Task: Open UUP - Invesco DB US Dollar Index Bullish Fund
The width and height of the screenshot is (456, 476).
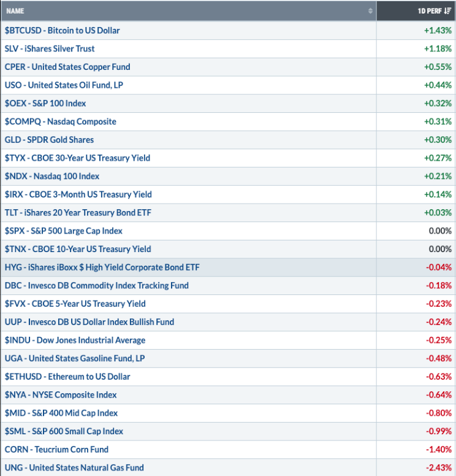Action: pos(89,322)
